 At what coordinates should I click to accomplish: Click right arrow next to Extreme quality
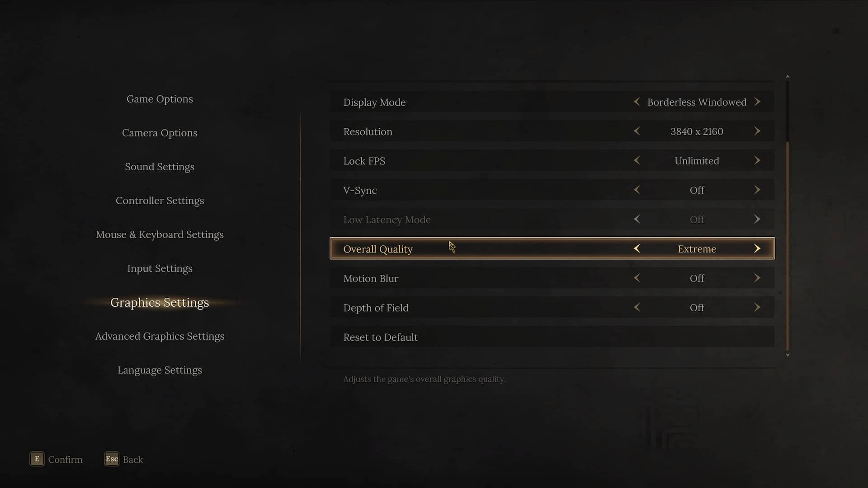pyautogui.click(x=757, y=249)
